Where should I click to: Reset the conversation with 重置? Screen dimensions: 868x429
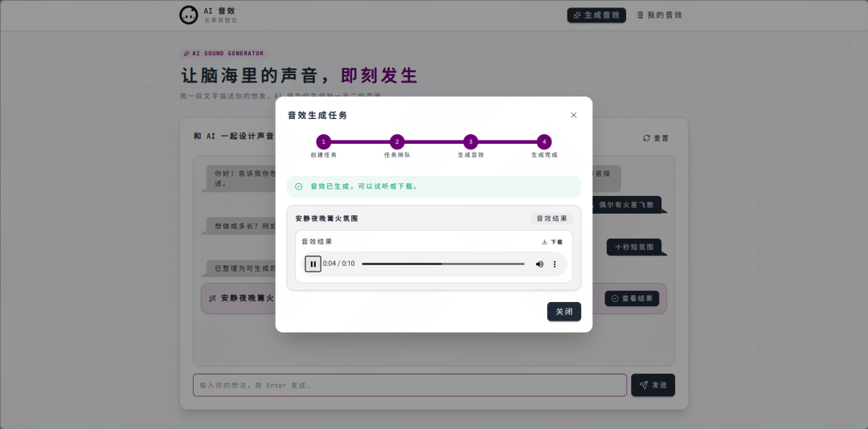(656, 138)
